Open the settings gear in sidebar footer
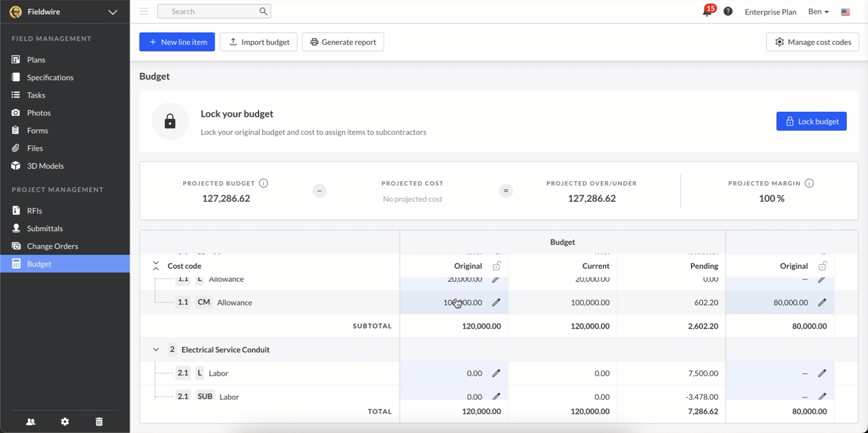The width and height of the screenshot is (868, 433). tap(65, 422)
